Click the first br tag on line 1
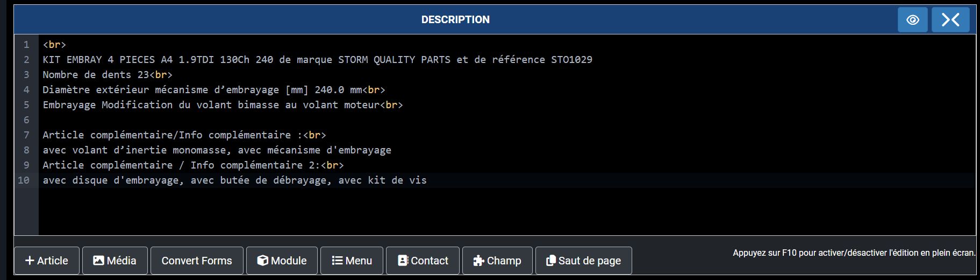This screenshot has width=980, height=280. pyautogui.click(x=54, y=45)
